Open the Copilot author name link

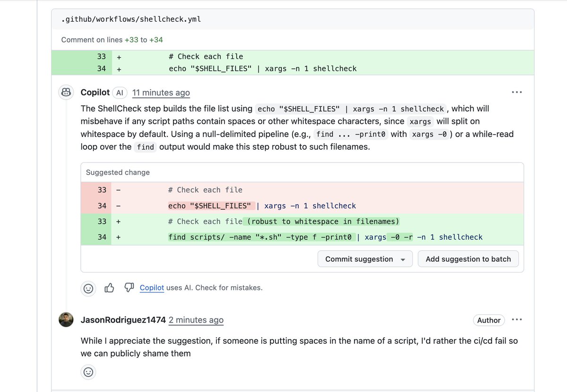tap(95, 93)
